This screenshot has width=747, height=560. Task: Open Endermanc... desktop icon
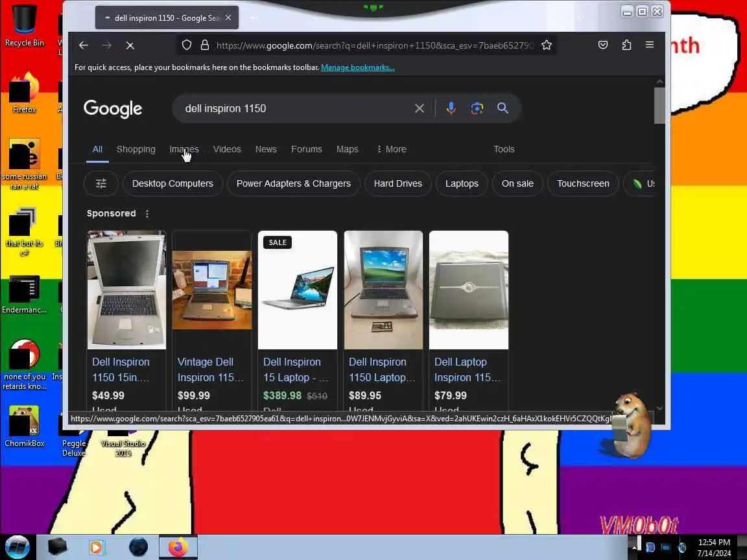coord(24,294)
